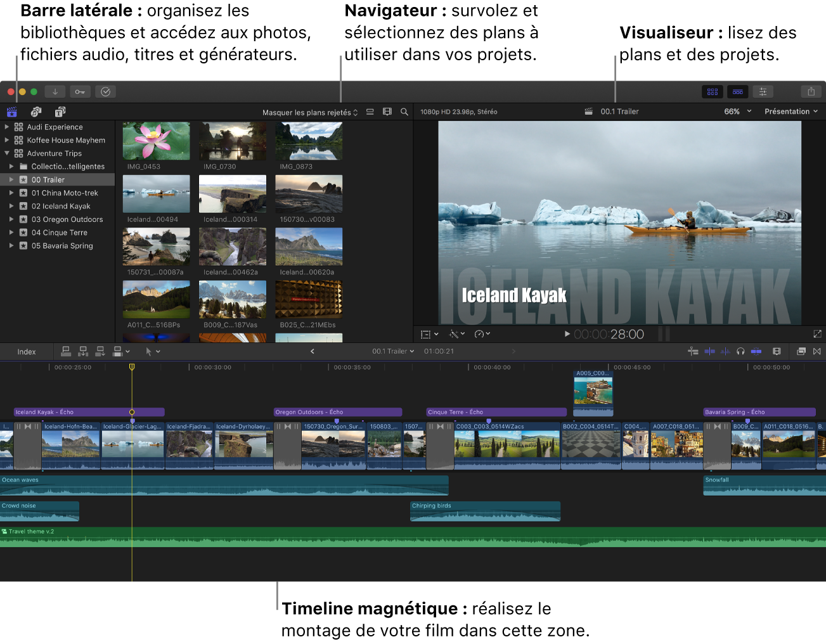Open the Titles and Generators sidebar
Image resolution: width=826 pixels, height=644 pixels.
(60, 112)
